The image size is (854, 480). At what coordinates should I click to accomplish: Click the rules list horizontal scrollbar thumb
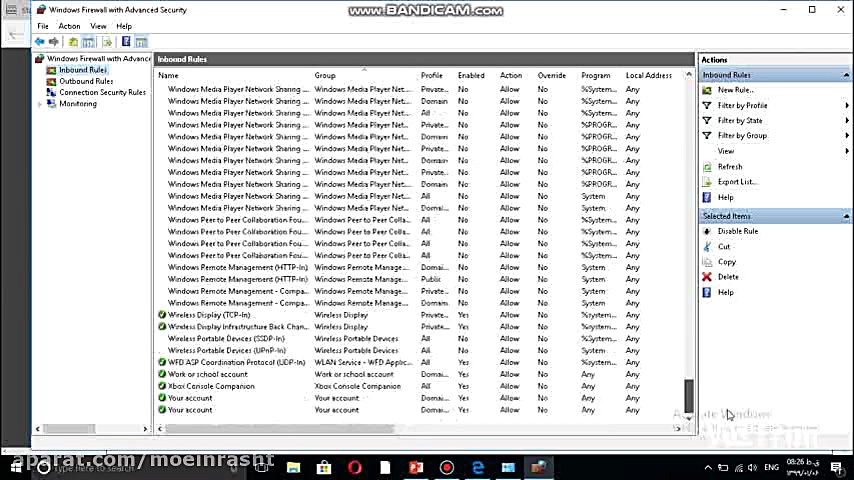click(279, 429)
